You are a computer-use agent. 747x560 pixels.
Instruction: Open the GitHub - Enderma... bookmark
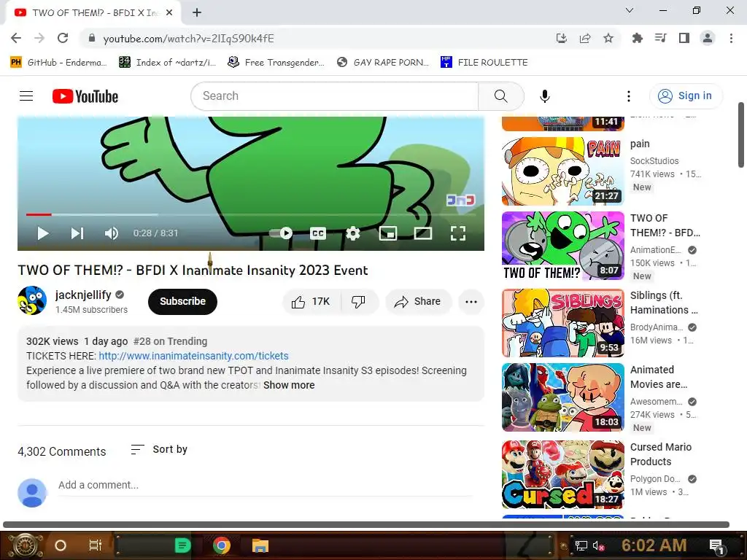(x=58, y=63)
